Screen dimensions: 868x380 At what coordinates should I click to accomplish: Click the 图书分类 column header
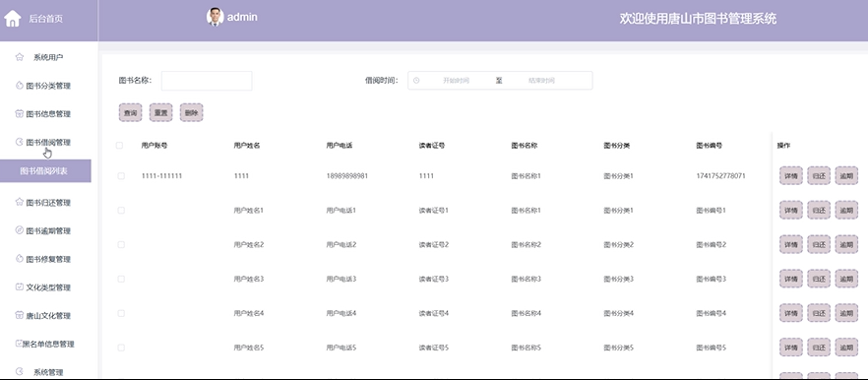[x=617, y=146]
